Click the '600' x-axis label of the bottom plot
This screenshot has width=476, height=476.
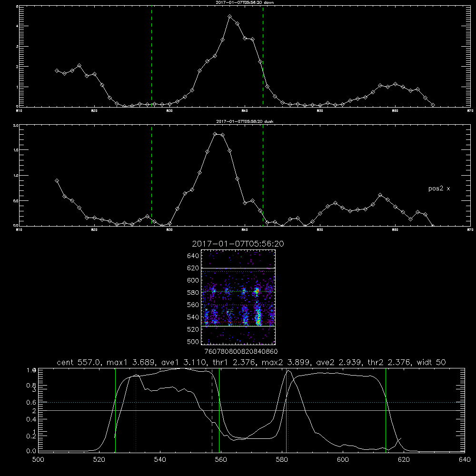[343, 460]
